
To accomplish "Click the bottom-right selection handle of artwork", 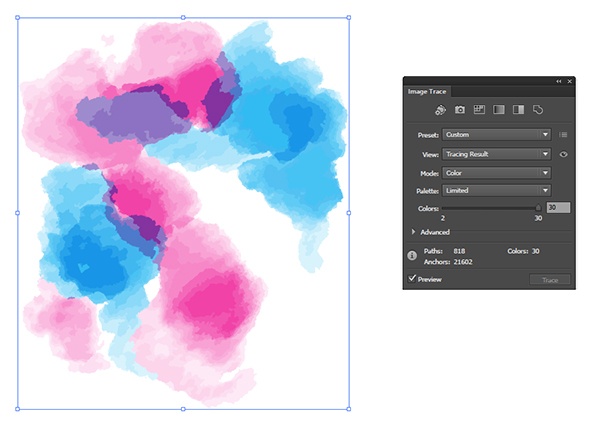I will pos(349,409).
